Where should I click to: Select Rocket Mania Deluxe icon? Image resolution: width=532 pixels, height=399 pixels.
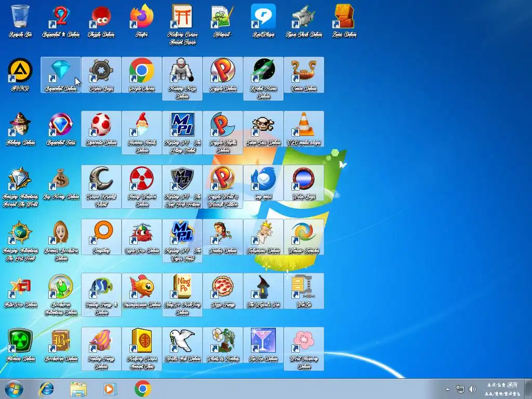pos(263,79)
